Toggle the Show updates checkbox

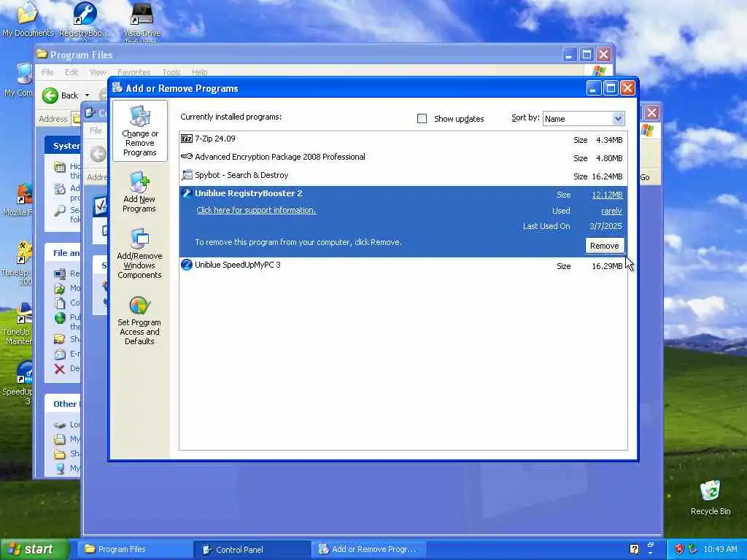point(422,119)
